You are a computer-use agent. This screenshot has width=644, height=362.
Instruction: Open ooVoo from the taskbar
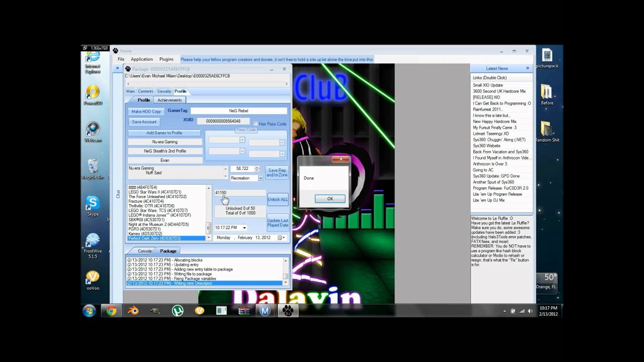coord(199,311)
